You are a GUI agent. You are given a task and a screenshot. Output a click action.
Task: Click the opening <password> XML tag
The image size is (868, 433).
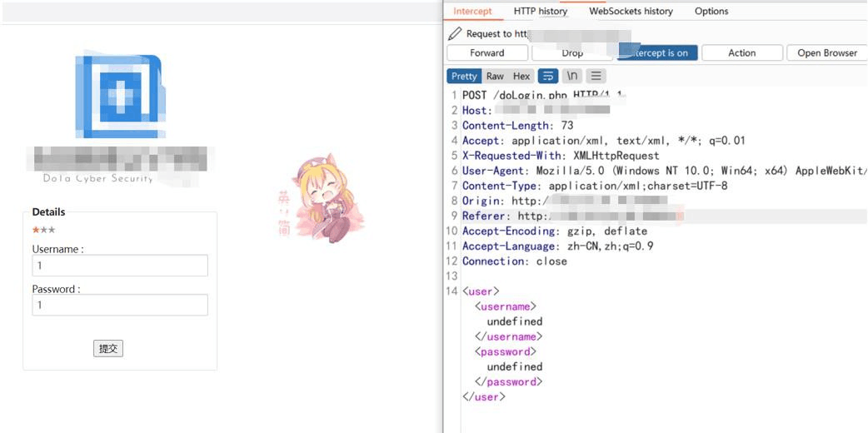click(x=506, y=351)
